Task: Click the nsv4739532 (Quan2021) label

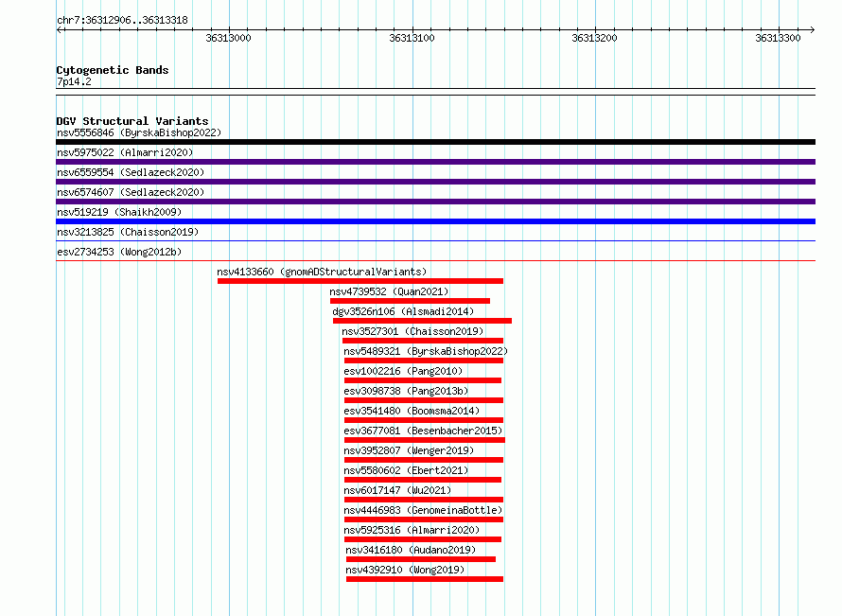Action: pos(389,291)
